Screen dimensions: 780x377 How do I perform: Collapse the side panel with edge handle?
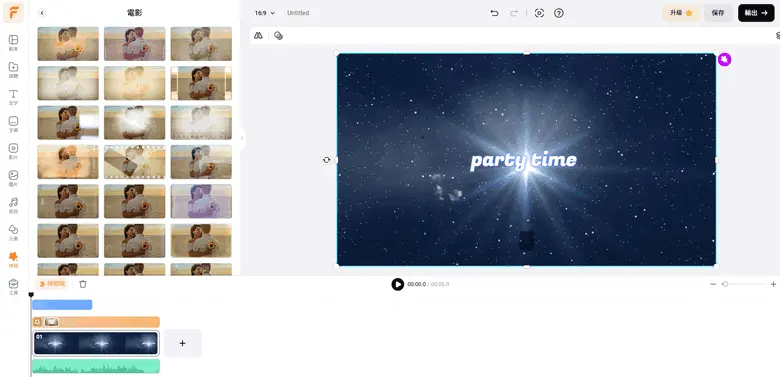coord(242,138)
